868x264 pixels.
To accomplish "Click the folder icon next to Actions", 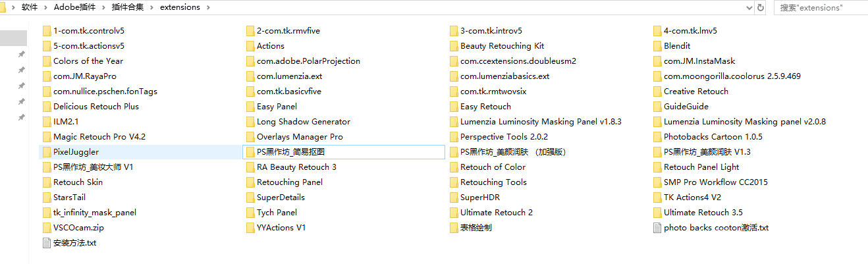I will [250, 46].
